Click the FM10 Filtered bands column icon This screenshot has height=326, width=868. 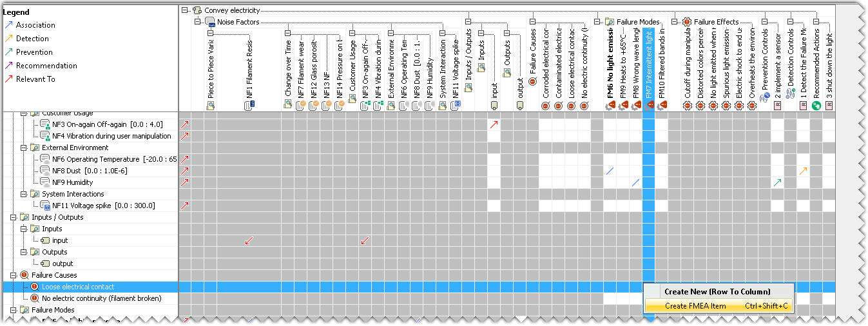pyautogui.click(x=661, y=105)
